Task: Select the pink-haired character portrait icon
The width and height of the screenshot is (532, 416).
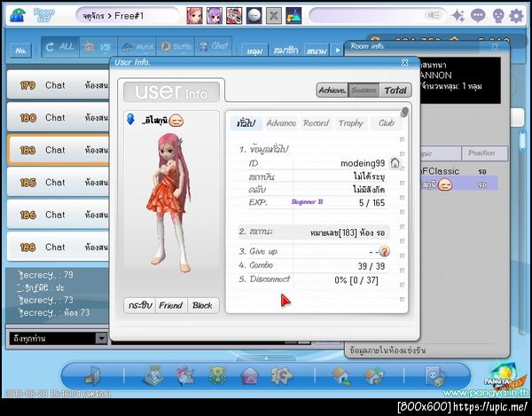Action: point(194,16)
